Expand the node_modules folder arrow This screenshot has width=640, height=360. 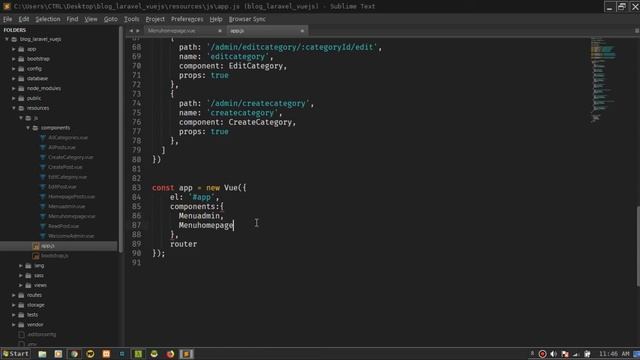[13, 88]
